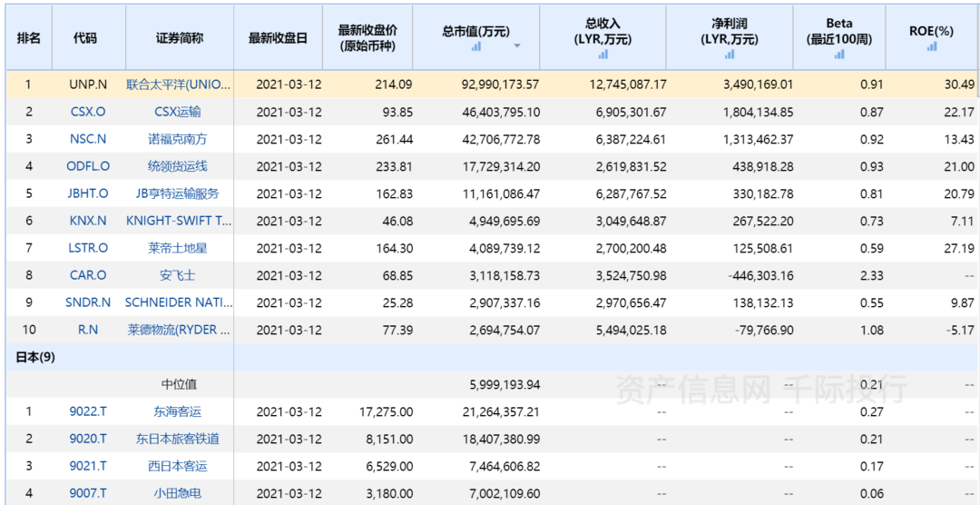This screenshot has height=505, width=980.
Task: Open security name 诺福克南方
Action: (x=180, y=140)
